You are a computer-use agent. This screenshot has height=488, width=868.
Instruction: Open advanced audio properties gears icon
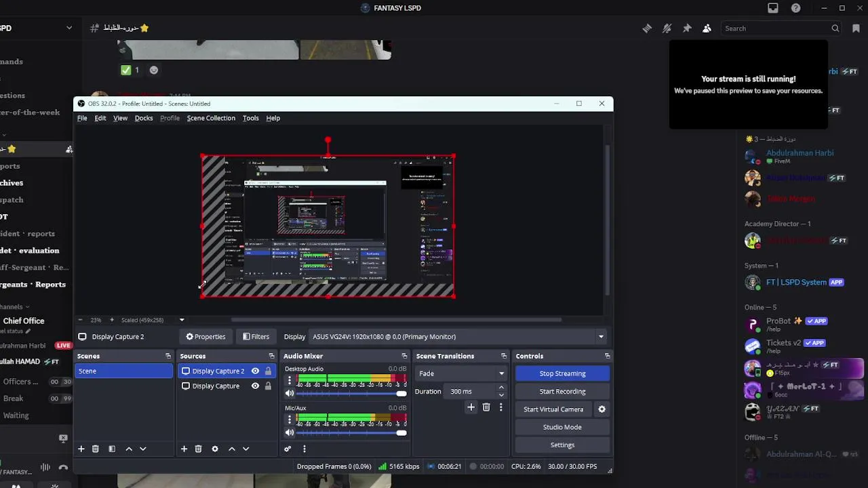tap(288, 449)
